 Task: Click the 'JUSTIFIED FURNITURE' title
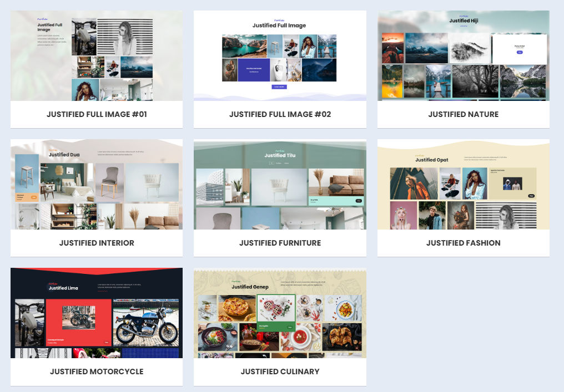(x=280, y=243)
